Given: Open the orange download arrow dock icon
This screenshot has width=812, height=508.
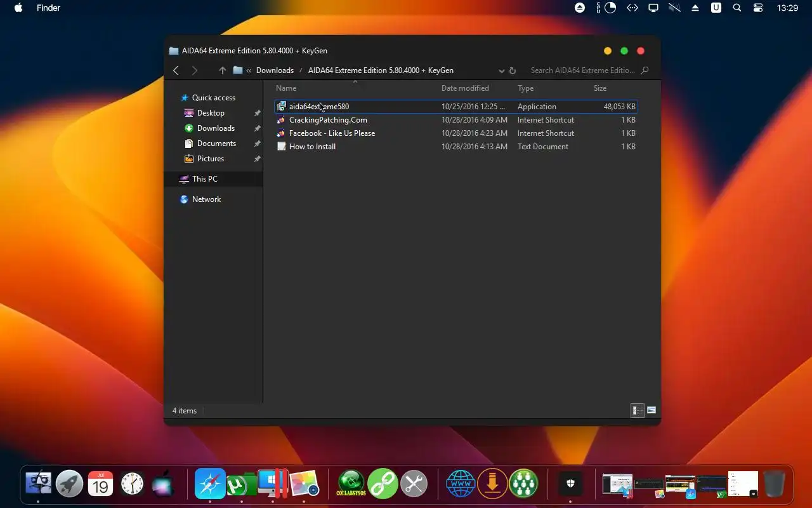Looking at the screenshot, I should click(492, 485).
